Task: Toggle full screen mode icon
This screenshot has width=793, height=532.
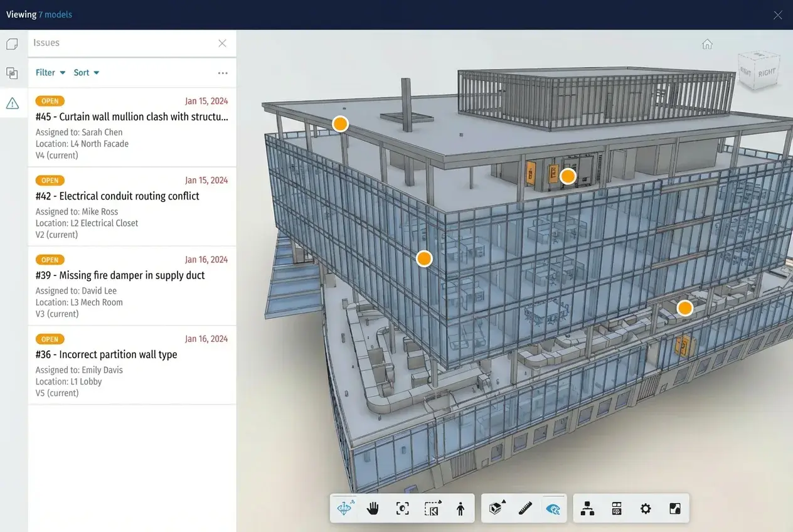Action: pyautogui.click(x=675, y=508)
